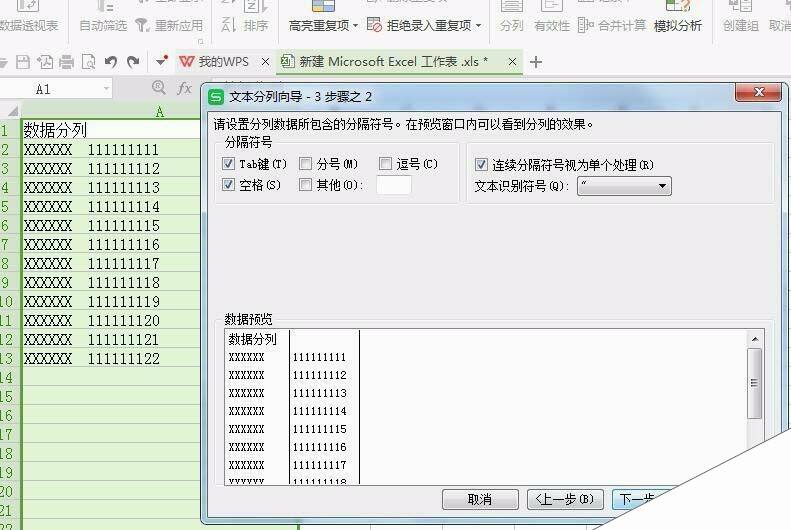The image size is (791, 530).
Task: Click 有效性 data validation ribbon icon
Action: click(x=552, y=15)
